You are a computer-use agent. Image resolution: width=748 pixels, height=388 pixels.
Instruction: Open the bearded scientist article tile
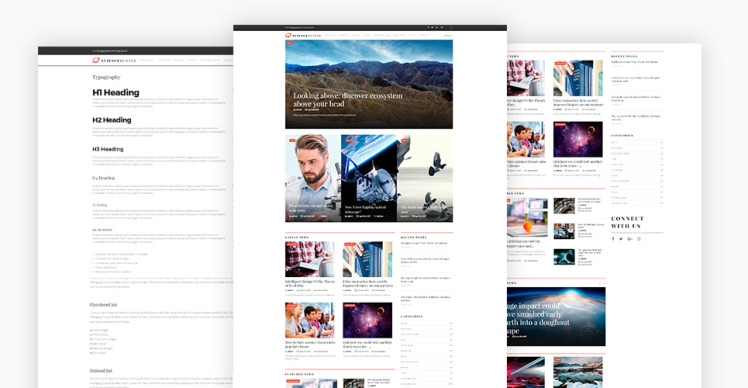[313, 178]
